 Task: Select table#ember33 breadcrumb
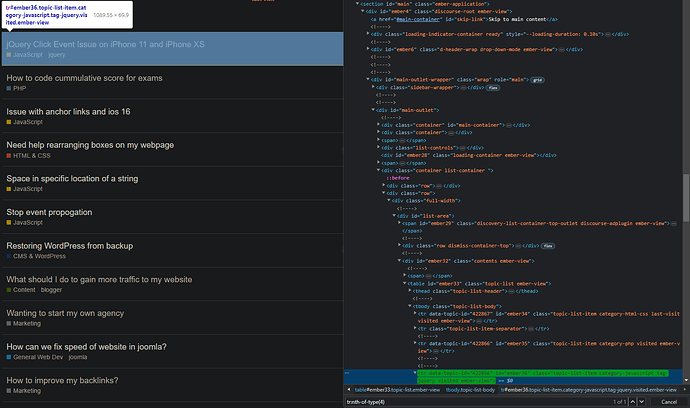397,390
